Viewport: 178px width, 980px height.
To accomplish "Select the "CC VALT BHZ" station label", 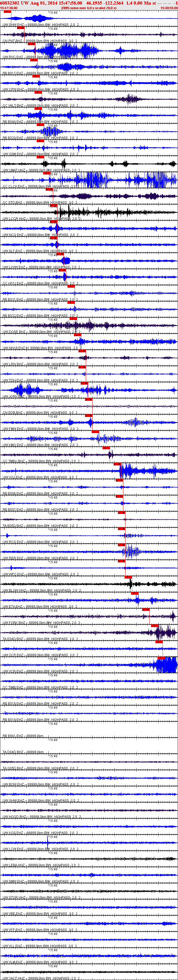I will coord(13,105).
